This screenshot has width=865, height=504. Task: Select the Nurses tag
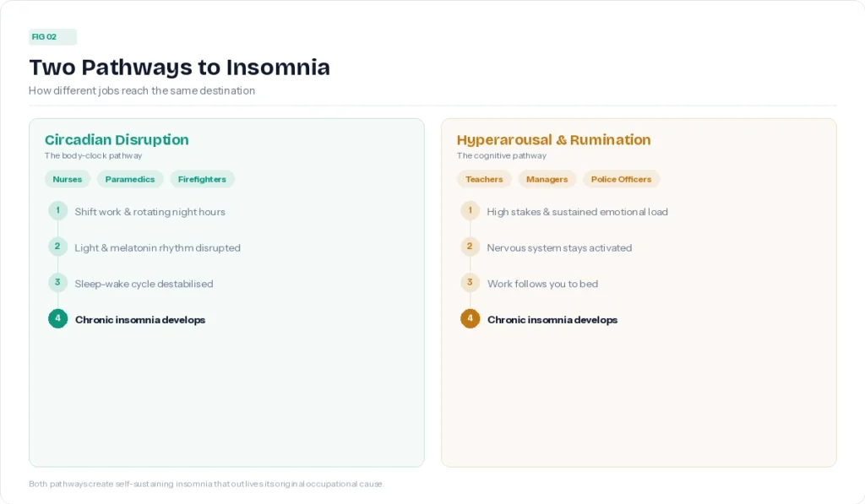coord(68,179)
